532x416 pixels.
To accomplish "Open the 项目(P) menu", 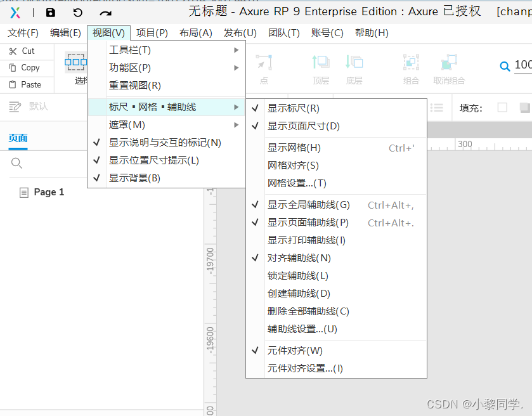I will [x=152, y=33].
